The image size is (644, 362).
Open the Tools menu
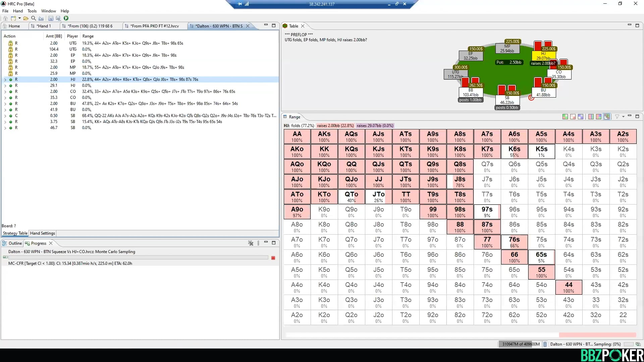pos(32,11)
